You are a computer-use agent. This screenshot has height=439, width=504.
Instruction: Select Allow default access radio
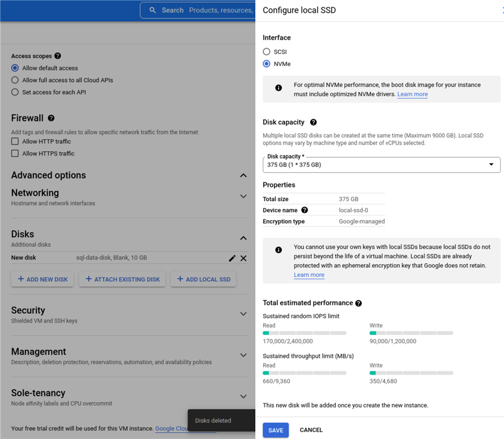[x=15, y=68]
